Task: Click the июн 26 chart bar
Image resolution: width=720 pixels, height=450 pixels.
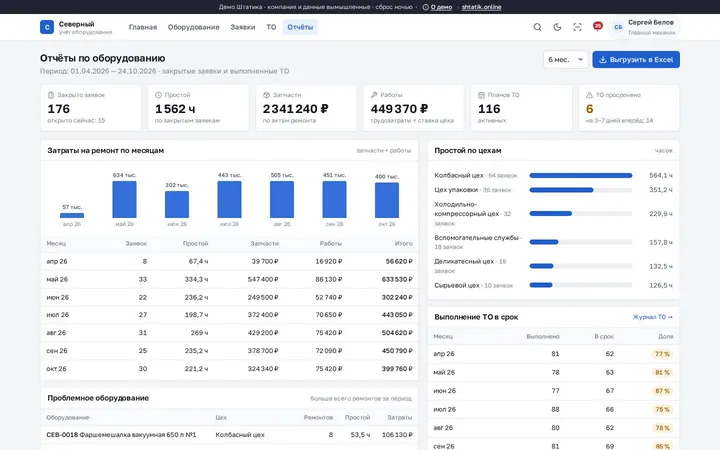Action: click(177, 204)
